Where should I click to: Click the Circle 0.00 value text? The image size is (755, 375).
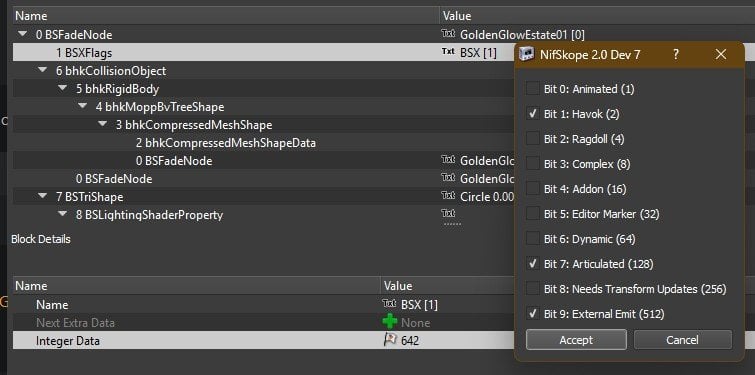[486, 197]
